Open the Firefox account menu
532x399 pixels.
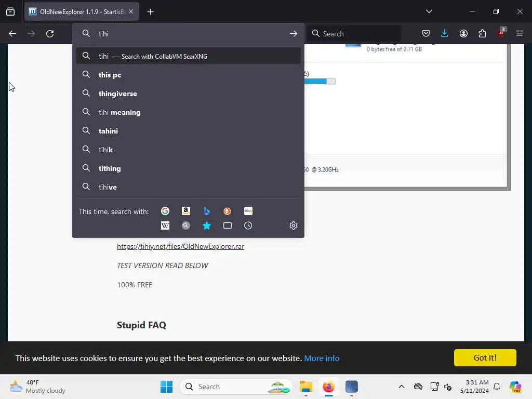(463, 33)
